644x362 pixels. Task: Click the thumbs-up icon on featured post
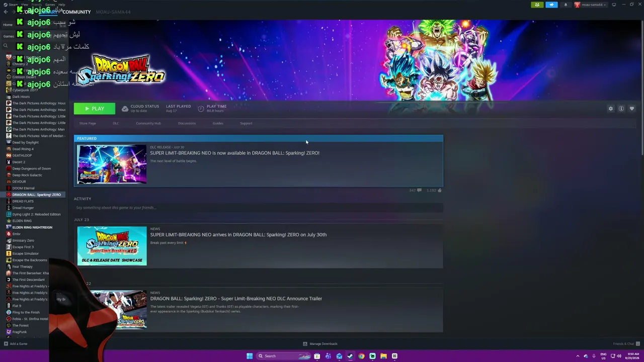tap(440, 190)
